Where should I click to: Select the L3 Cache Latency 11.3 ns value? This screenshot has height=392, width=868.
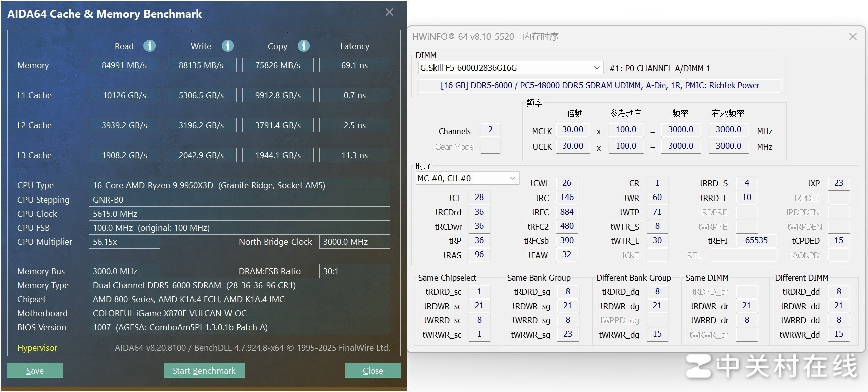[355, 155]
